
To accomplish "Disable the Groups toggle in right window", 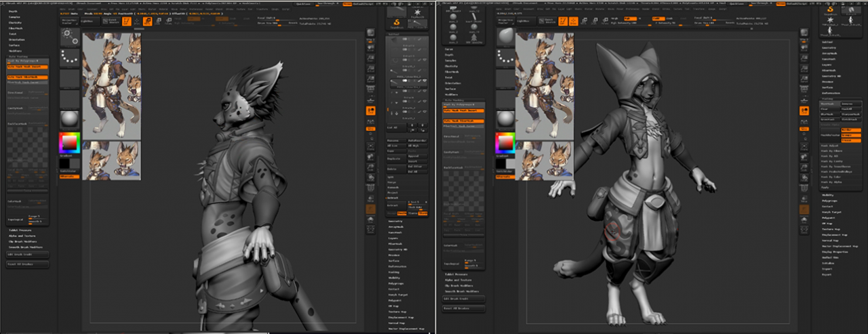I will point(851,135).
